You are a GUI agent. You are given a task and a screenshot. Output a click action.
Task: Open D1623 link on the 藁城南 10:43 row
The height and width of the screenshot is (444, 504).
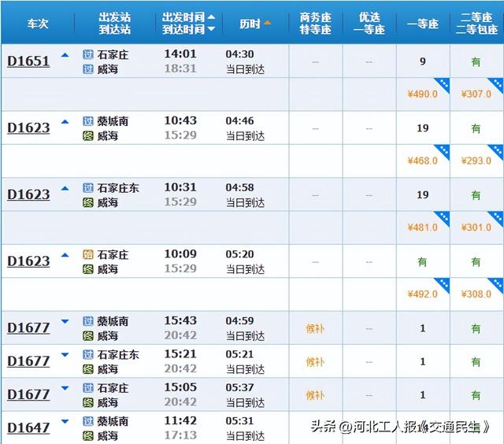[x=28, y=128]
